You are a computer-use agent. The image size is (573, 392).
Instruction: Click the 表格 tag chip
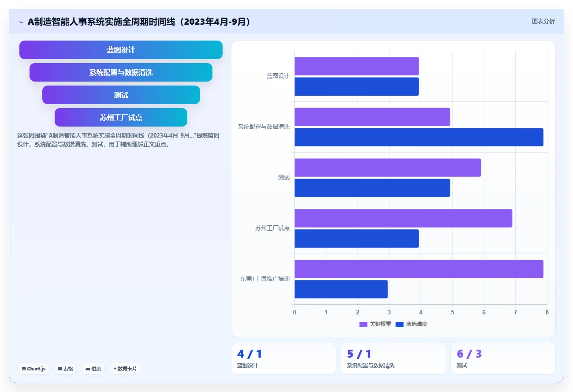click(x=65, y=369)
